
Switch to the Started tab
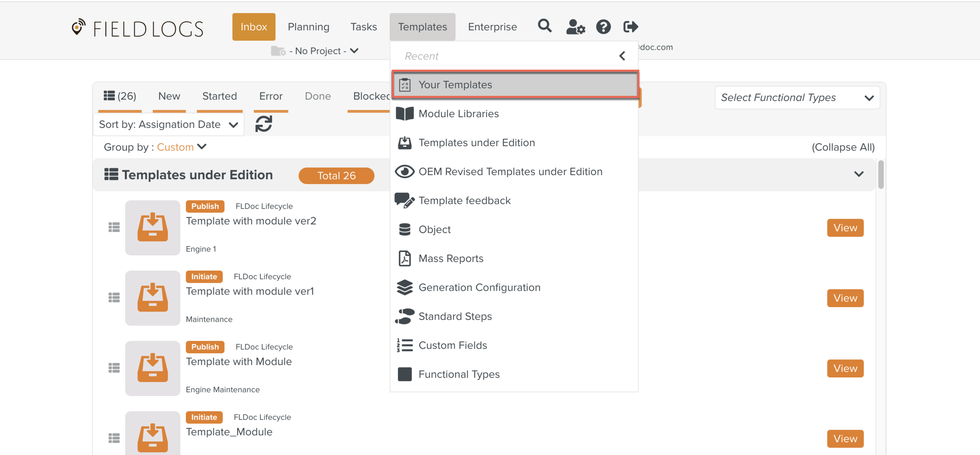point(220,96)
